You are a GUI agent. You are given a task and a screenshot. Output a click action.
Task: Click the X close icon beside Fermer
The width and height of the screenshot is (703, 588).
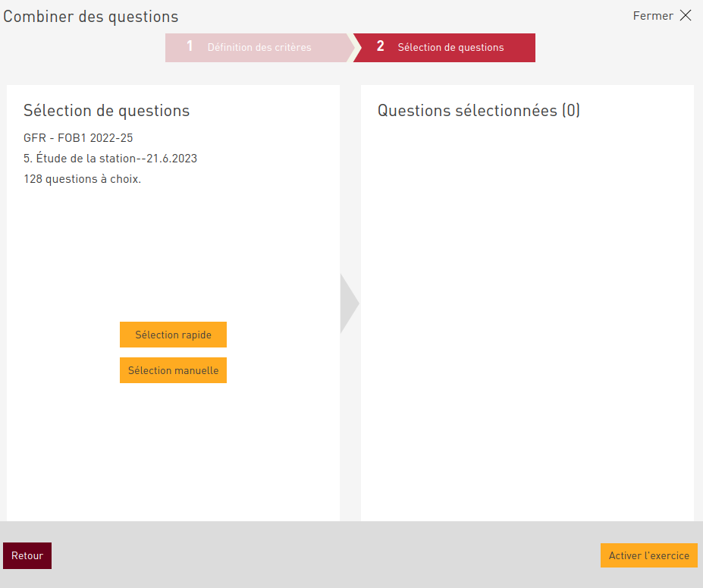pos(686,15)
